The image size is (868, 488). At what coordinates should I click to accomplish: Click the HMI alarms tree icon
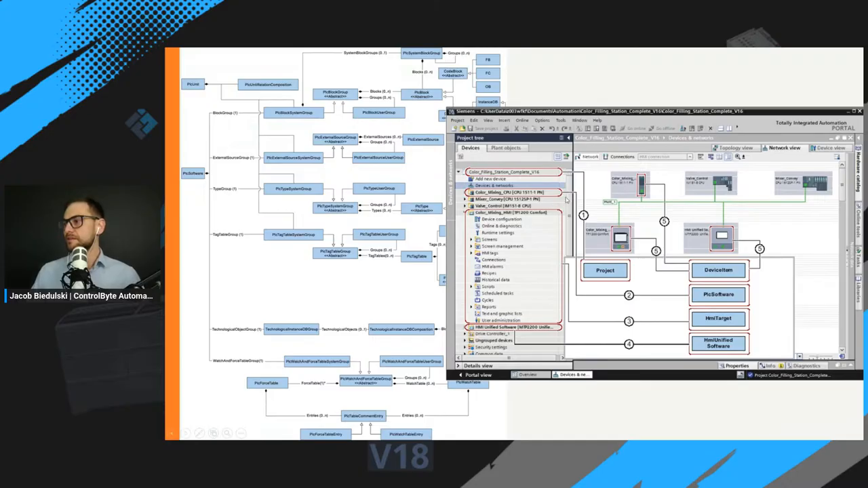click(x=477, y=266)
